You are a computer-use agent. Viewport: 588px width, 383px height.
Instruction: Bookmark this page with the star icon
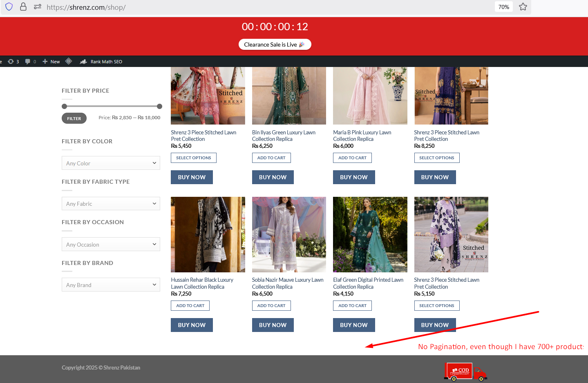click(523, 7)
